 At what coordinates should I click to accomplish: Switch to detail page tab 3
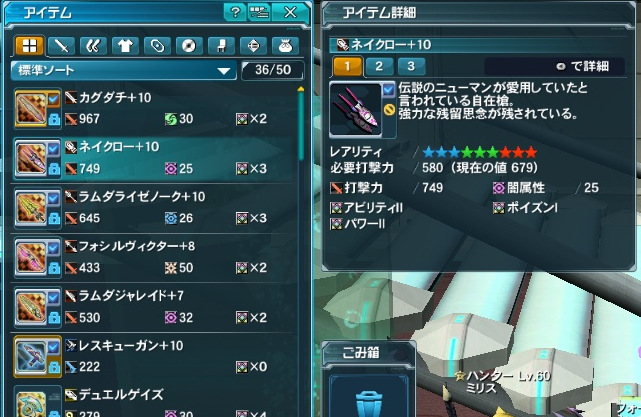(411, 66)
